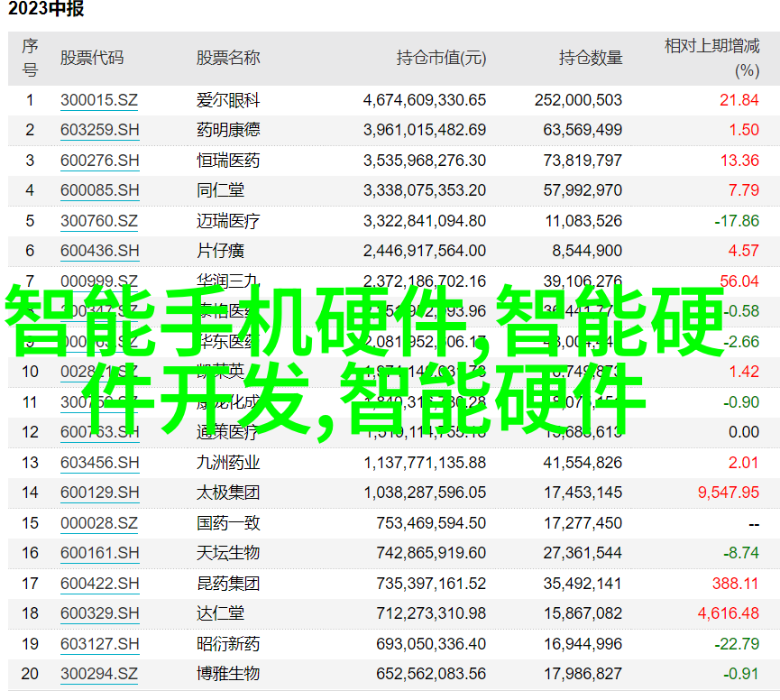Open the 000028.SZ stock link
This screenshot has width=780, height=700.
pyautogui.click(x=99, y=523)
